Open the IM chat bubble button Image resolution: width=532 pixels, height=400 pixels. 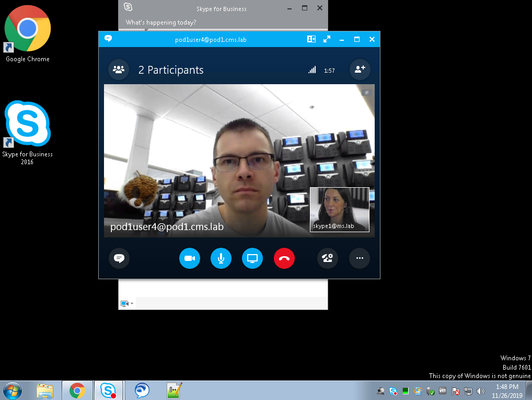(x=119, y=258)
